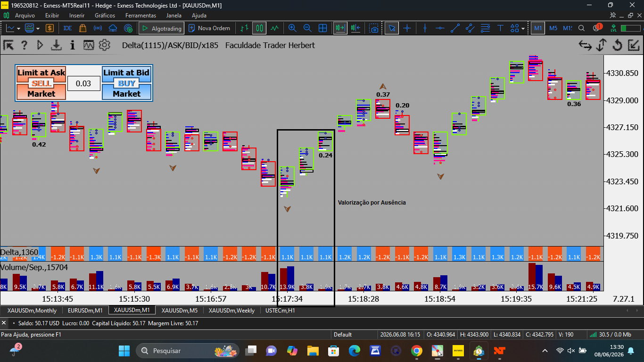The width and height of the screenshot is (644, 362).
Task: Open the Janela menu
Action: coord(174,16)
